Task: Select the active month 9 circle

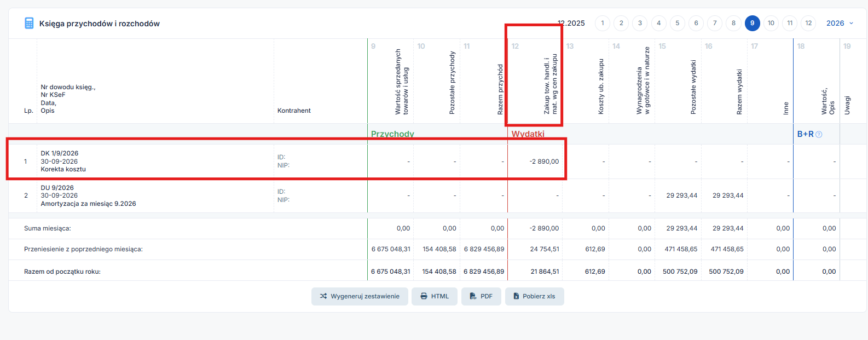Action: pos(753,23)
